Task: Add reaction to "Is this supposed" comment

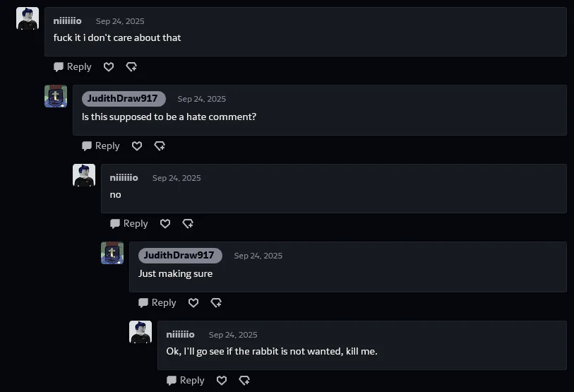Action: pyautogui.click(x=160, y=146)
